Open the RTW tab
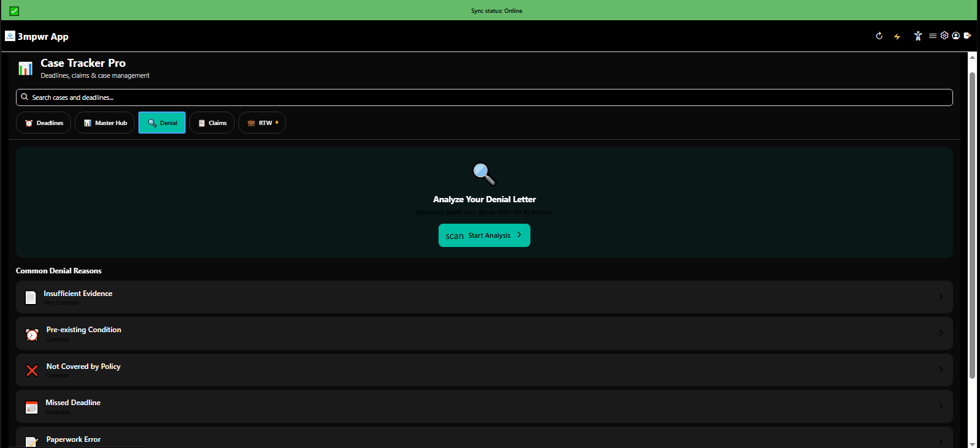This screenshot has height=448, width=980. pyautogui.click(x=262, y=123)
